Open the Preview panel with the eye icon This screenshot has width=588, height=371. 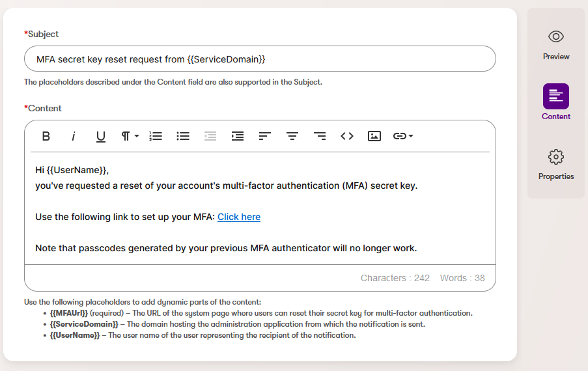(556, 44)
